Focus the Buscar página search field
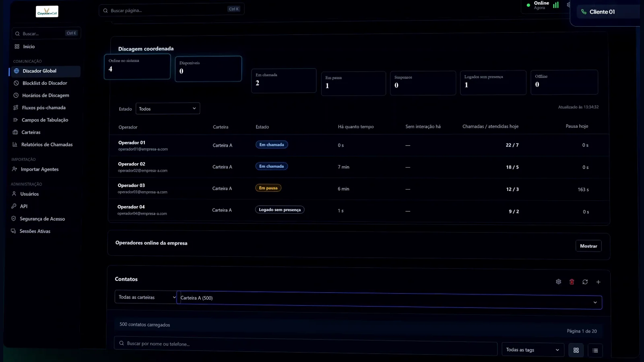The height and width of the screenshot is (362, 644). pyautogui.click(x=171, y=10)
